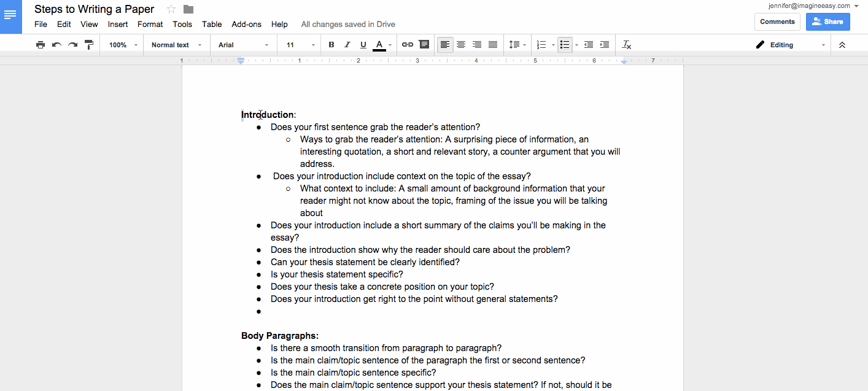The width and height of the screenshot is (868, 391).
Task: Click the Redo arrow
Action: [x=72, y=45]
